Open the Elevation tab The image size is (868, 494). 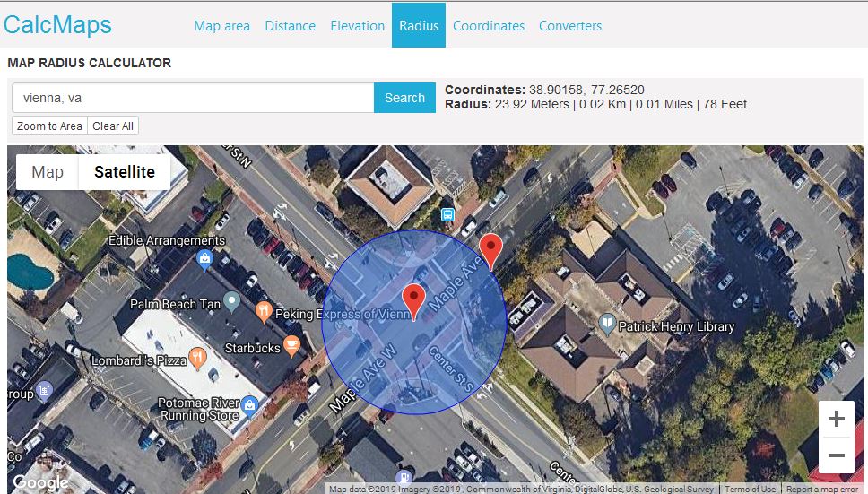point(357,26)
